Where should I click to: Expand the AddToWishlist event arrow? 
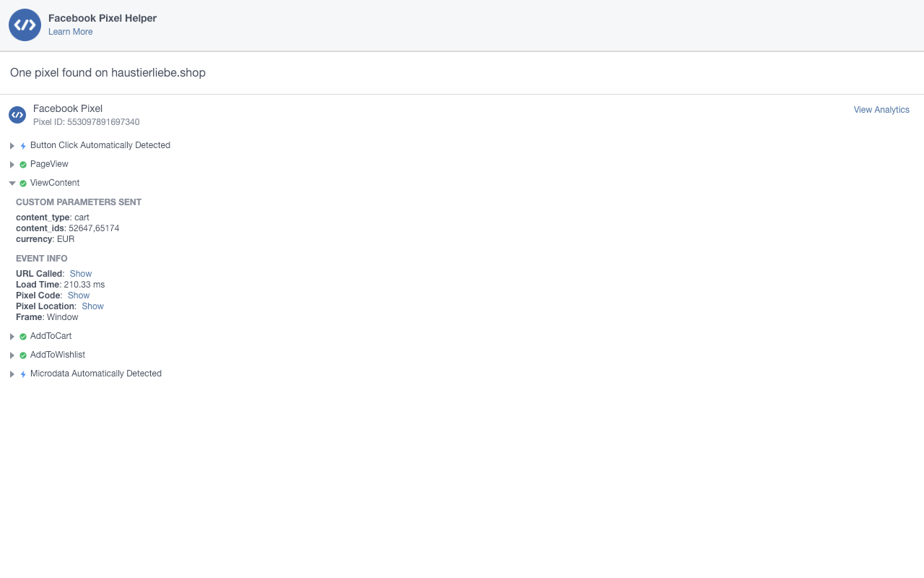point(12,355)
